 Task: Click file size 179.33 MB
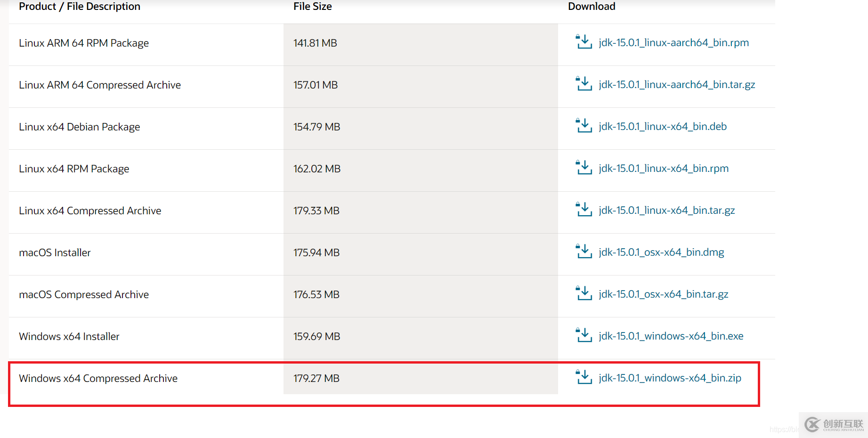pyautogui.click(x=316, y=211)
